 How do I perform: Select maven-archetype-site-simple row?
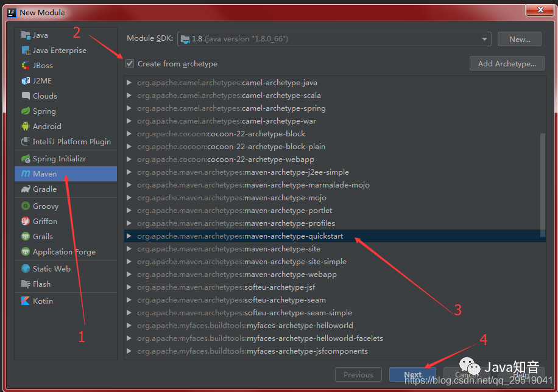pos(334,262)
